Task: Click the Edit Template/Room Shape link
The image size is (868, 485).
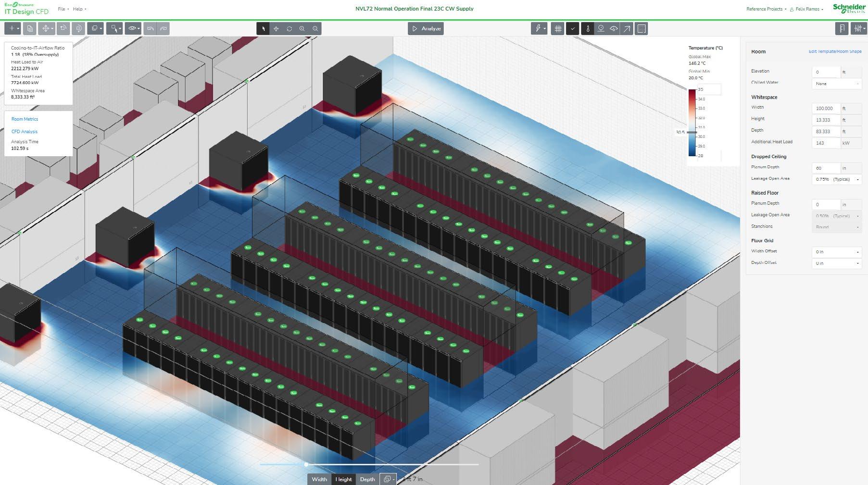Action: pyautogui.click(x=835, y=51)
